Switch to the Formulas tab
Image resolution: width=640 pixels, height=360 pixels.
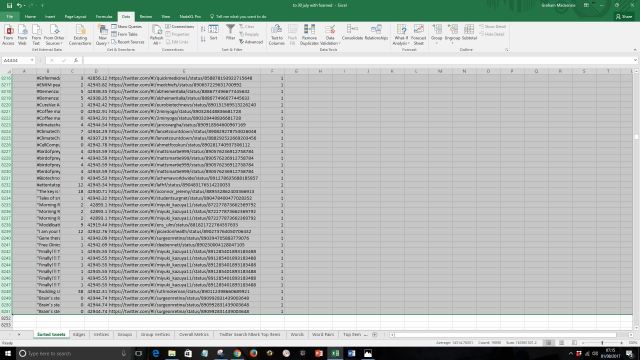click(x=104, y=17)
